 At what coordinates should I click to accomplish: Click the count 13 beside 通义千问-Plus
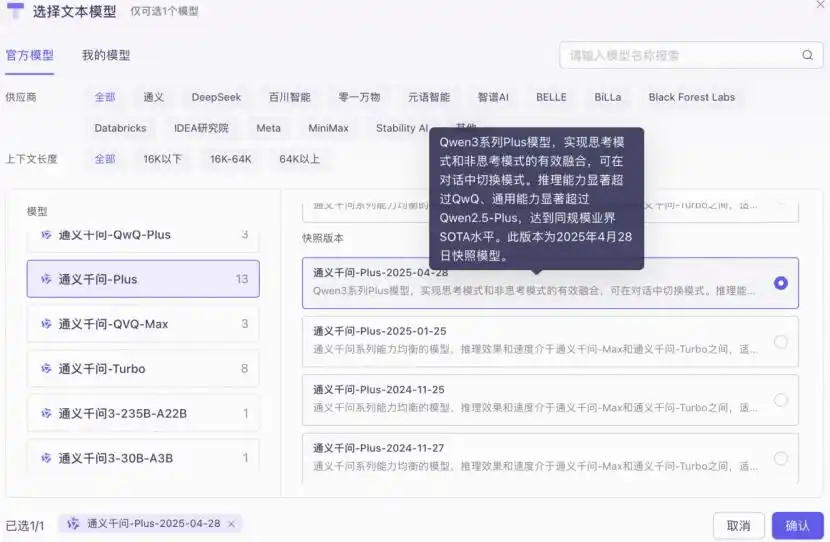point(242,279)
